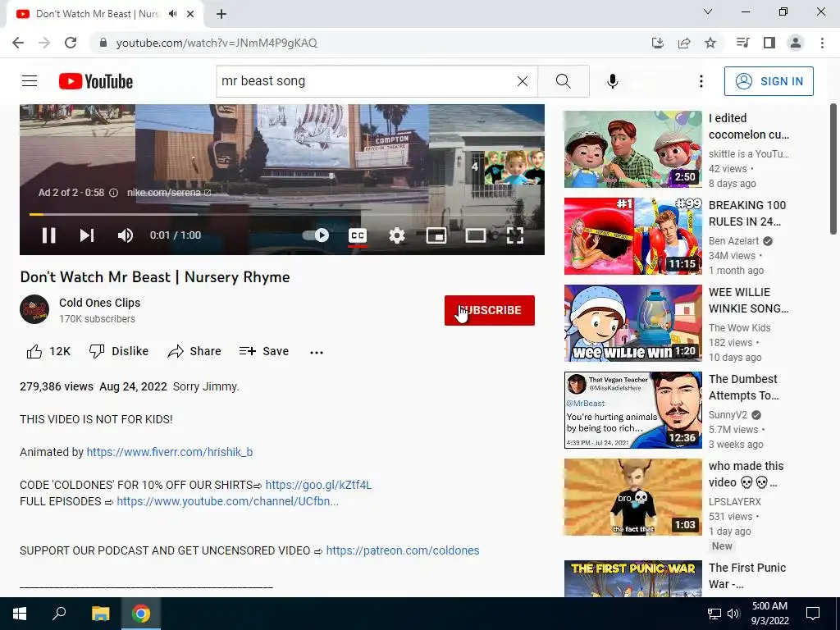The height and width of the screenshot is (630, 840).
Task: Enable miniplayer mode
Action: (x=436, y=235)
